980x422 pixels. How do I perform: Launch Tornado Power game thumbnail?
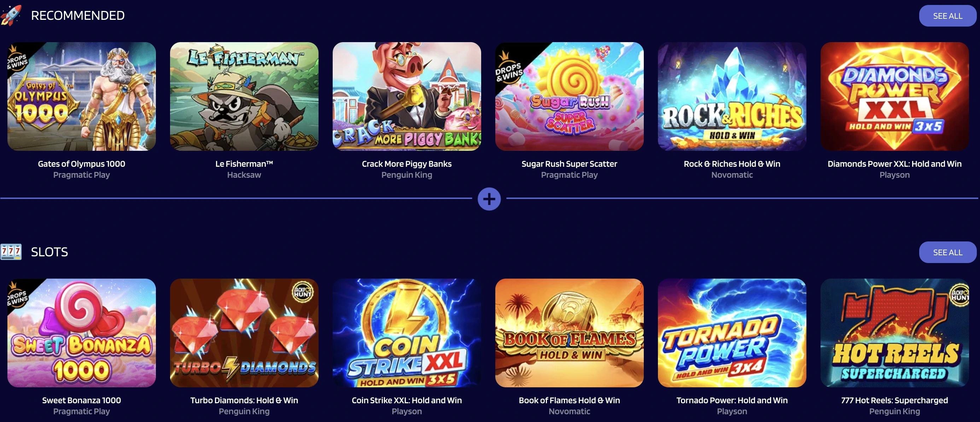point(731,333)
